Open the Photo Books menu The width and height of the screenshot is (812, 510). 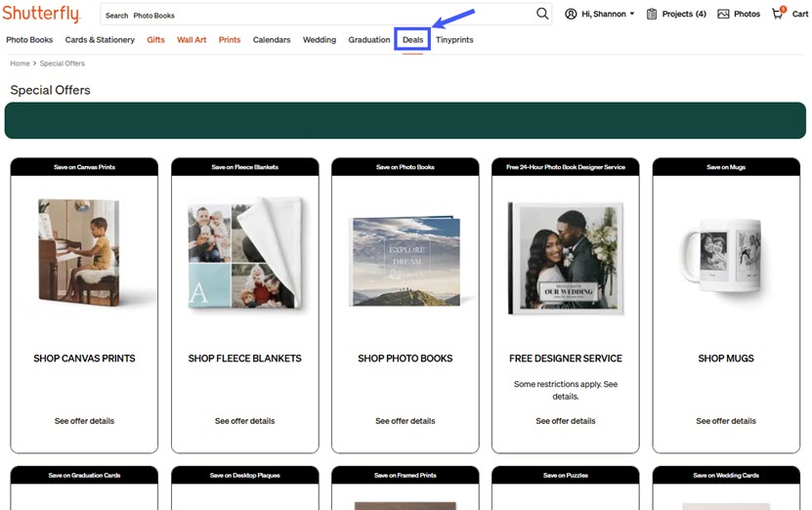pyautogui.click(x=29, y=40)
